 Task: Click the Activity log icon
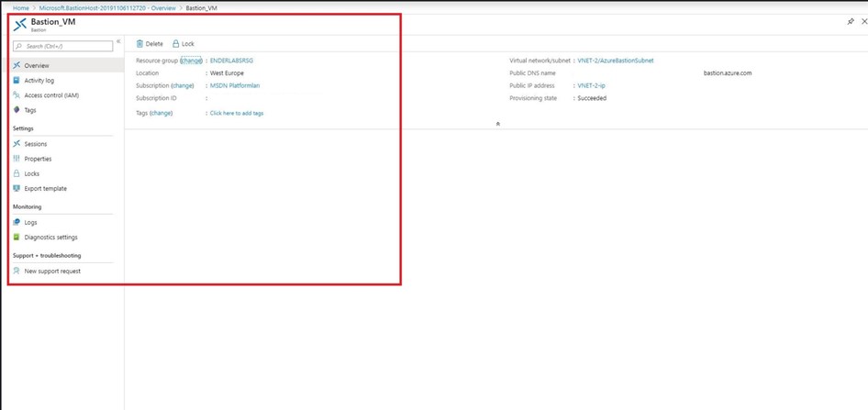tap(17, 80)
